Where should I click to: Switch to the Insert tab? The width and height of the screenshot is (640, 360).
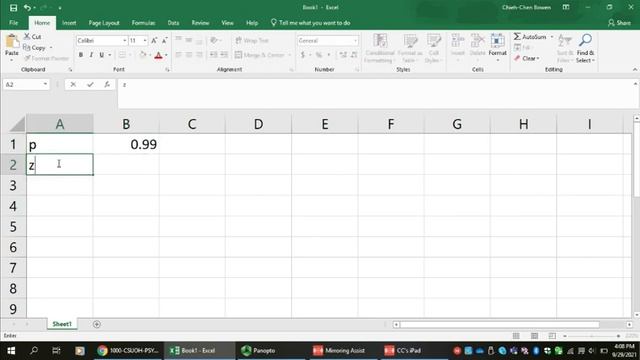point(69,23)
